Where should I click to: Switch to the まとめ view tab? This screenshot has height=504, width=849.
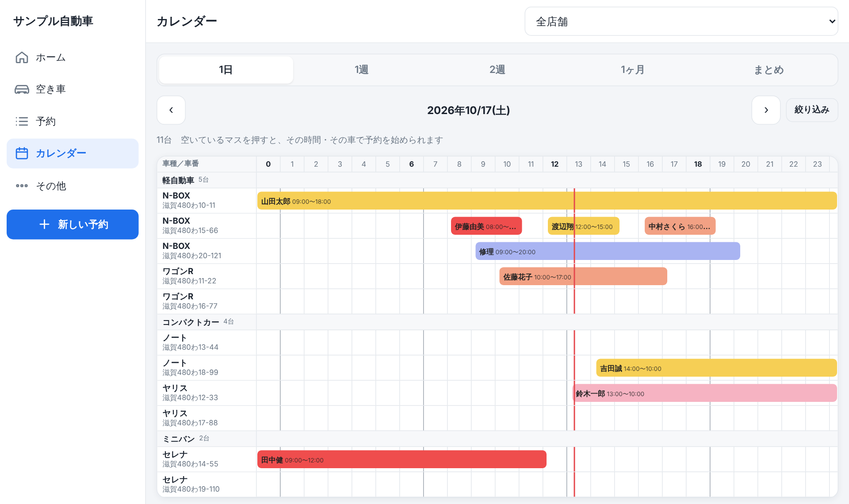coord(769,70)
